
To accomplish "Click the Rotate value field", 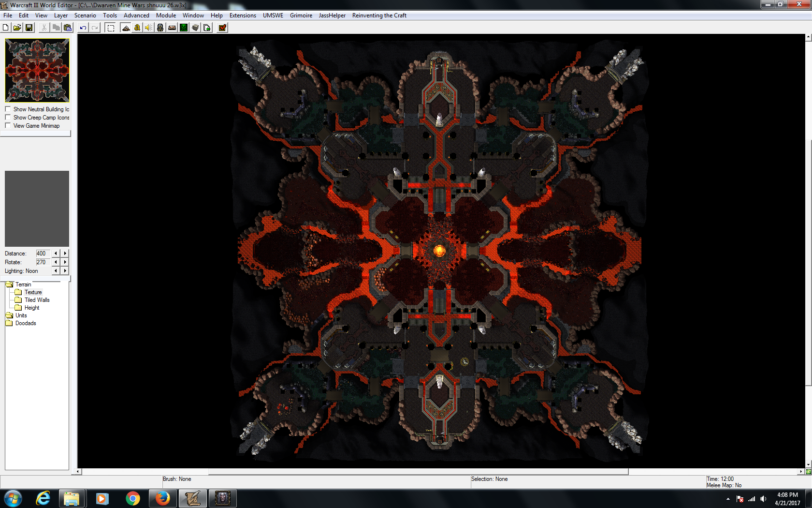I will click(x=43, y=262).
